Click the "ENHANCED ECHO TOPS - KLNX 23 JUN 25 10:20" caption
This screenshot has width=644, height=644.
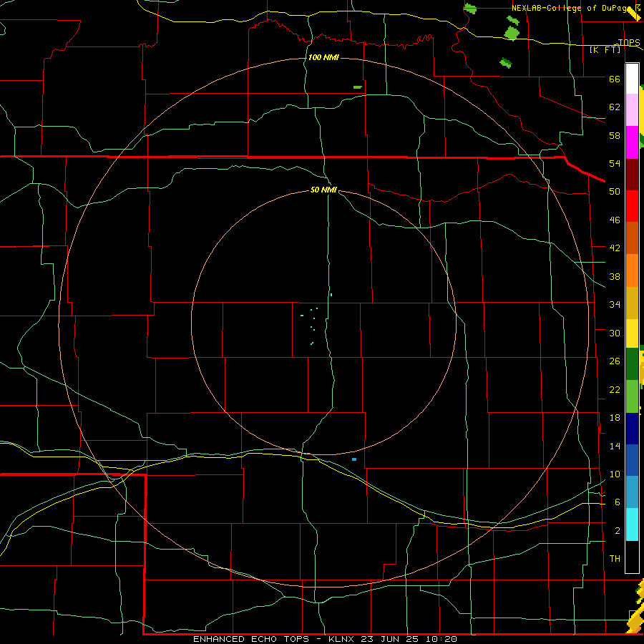pos(325,639)
